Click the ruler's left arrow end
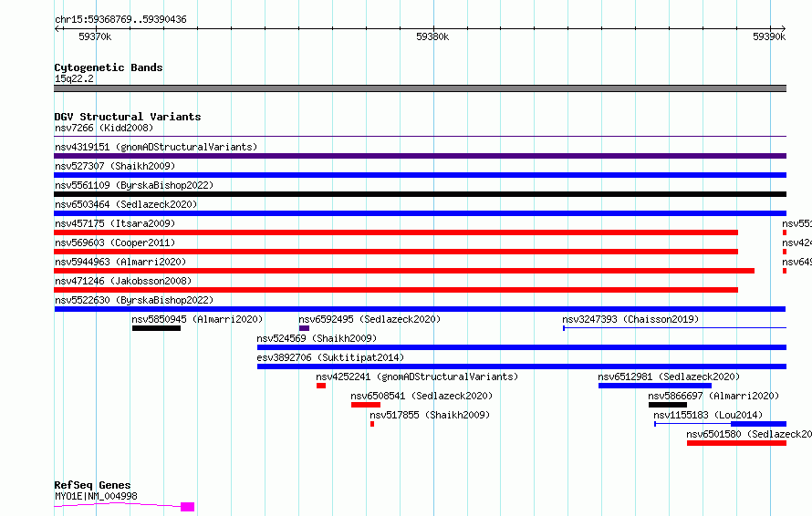The width and height of the screenshot is (812, 516). pos(57,28)
